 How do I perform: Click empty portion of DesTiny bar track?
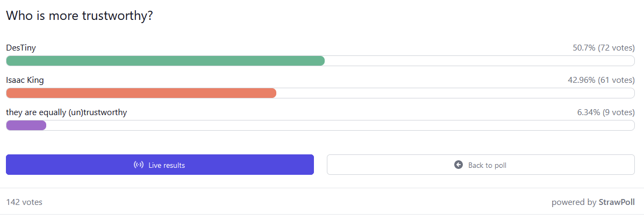pos(480,61)
